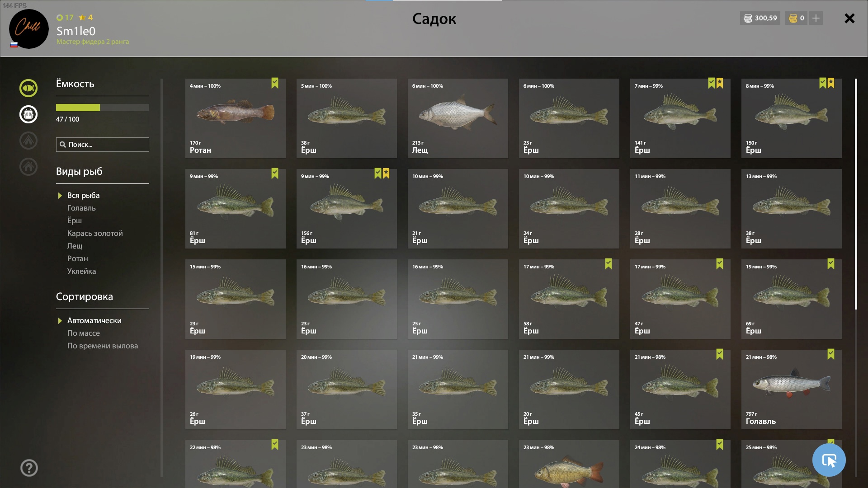The height and width of the screenshot is (488, 868).
Task: Filter fish by Карась золотой
Action: pos(95,233)
